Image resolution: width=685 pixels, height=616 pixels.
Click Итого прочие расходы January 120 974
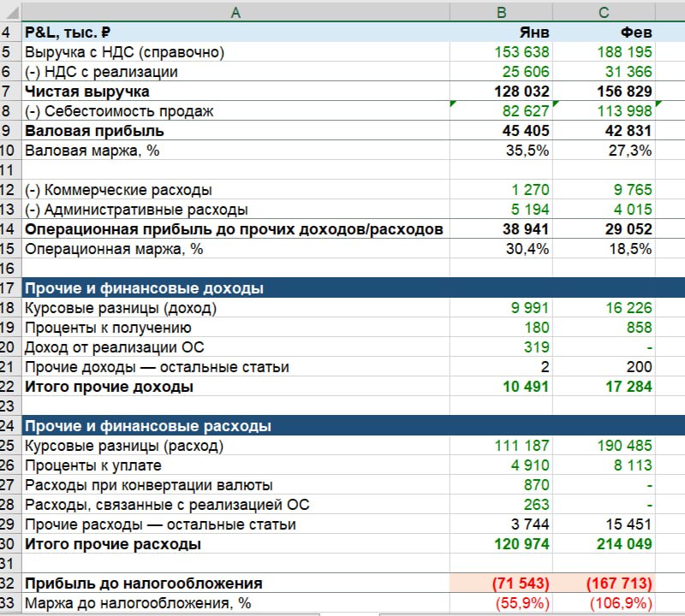click(501, 544)
